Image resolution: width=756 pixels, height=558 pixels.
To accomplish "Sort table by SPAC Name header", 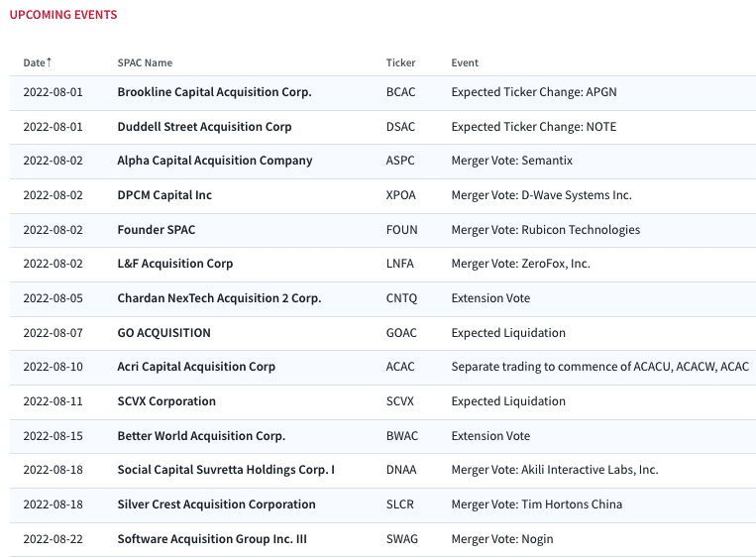I will point(145,62).
